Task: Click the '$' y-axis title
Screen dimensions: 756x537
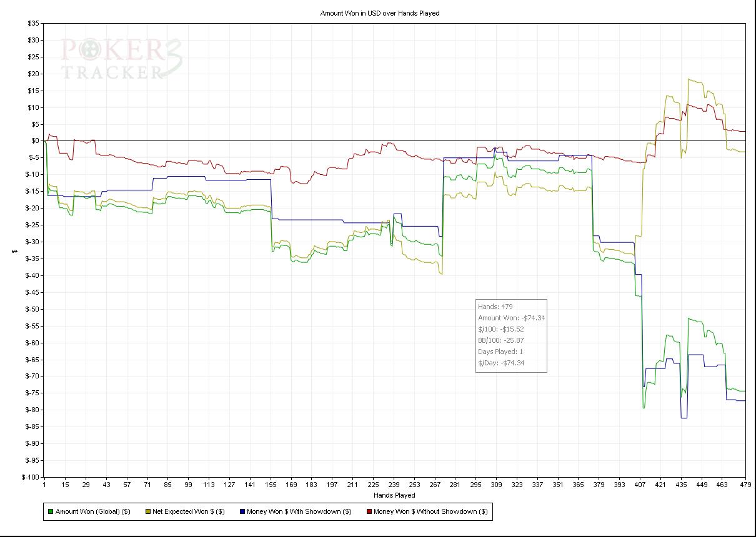Action: (x=15, y=250)
